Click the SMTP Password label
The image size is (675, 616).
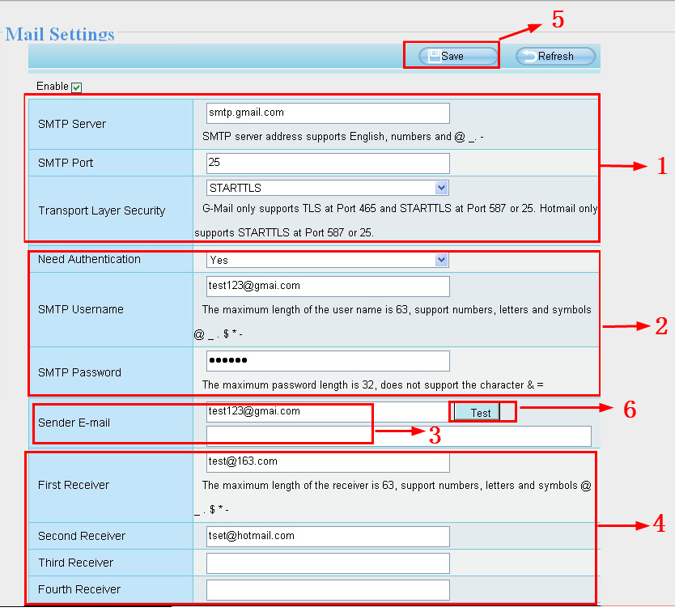[79, 372]
